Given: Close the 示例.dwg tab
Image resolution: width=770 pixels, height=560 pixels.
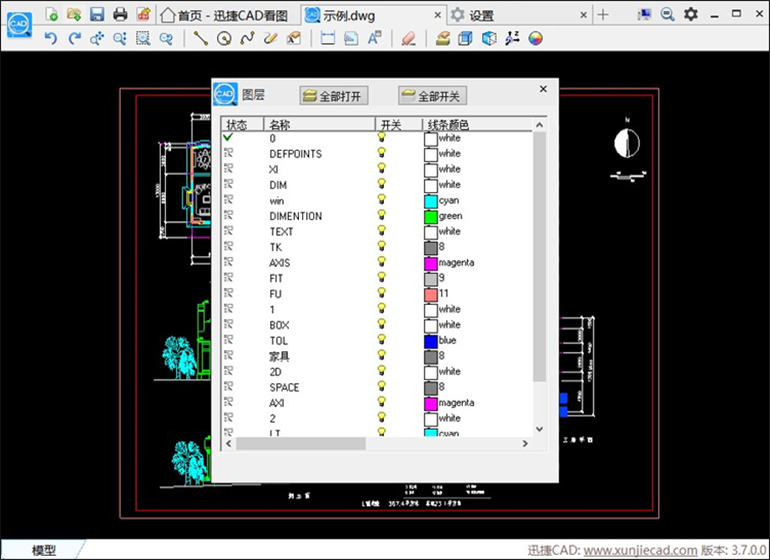Looking at the screenshot, I should pos(438,15).
